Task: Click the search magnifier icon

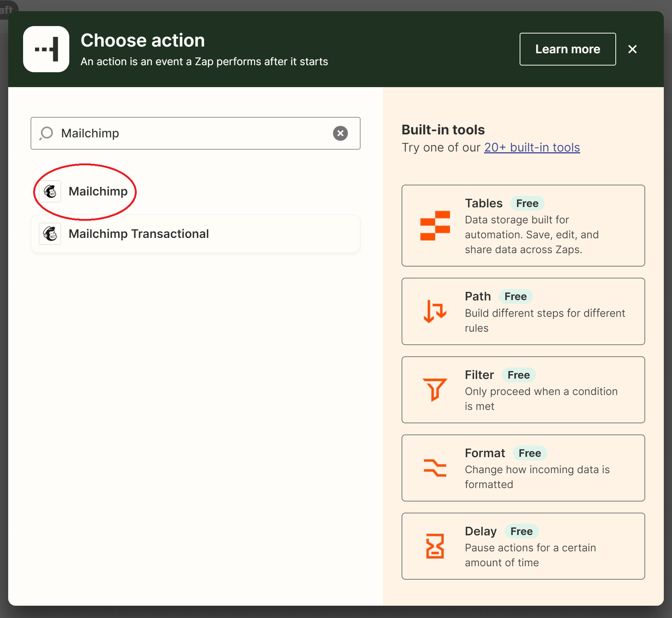Action: click(47, 133)
